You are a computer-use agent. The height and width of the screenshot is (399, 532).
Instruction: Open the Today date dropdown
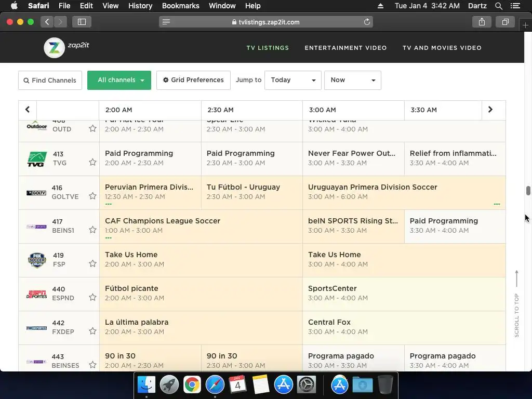(x=293, y=80)
